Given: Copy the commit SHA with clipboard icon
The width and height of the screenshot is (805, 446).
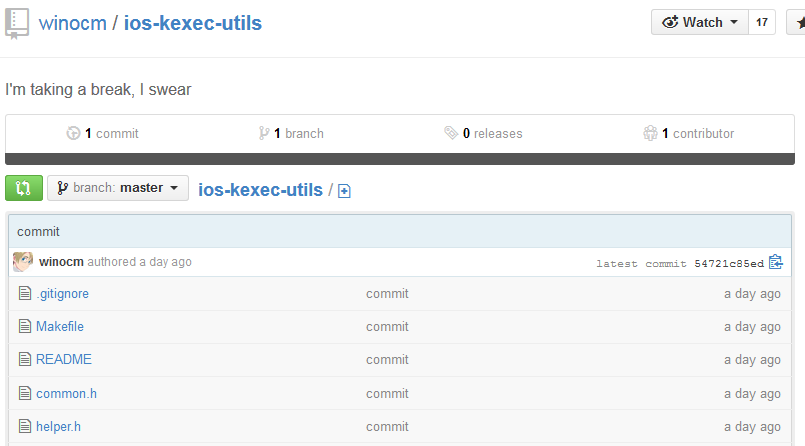Looking at the screenshot, I should tap(776, 262).
